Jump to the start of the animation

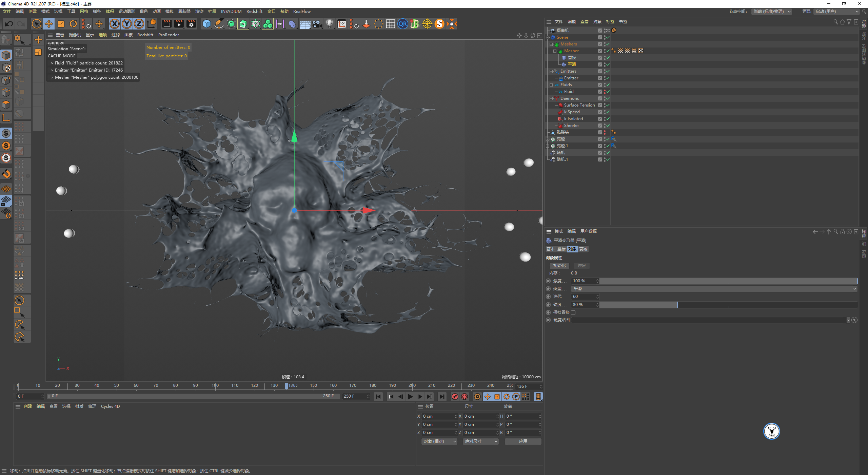(x=378, y=397)
